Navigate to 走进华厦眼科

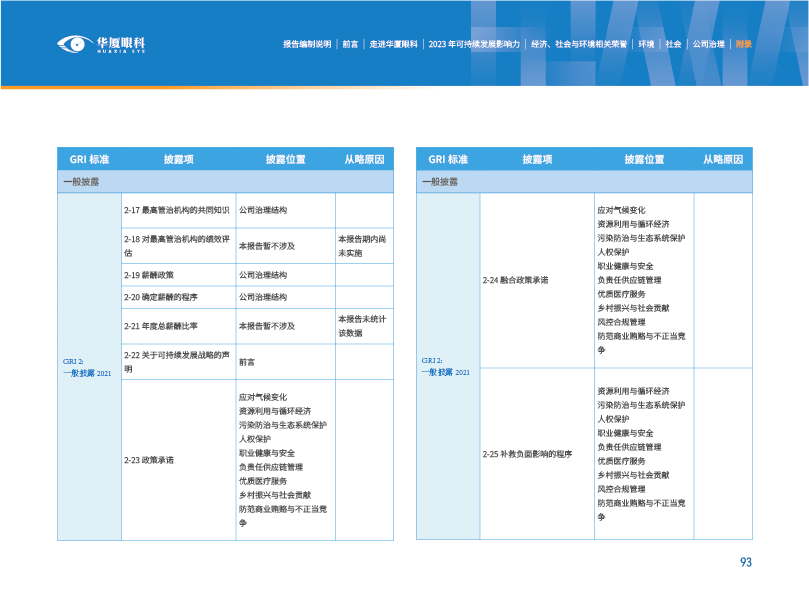click(x=393, y=44)
